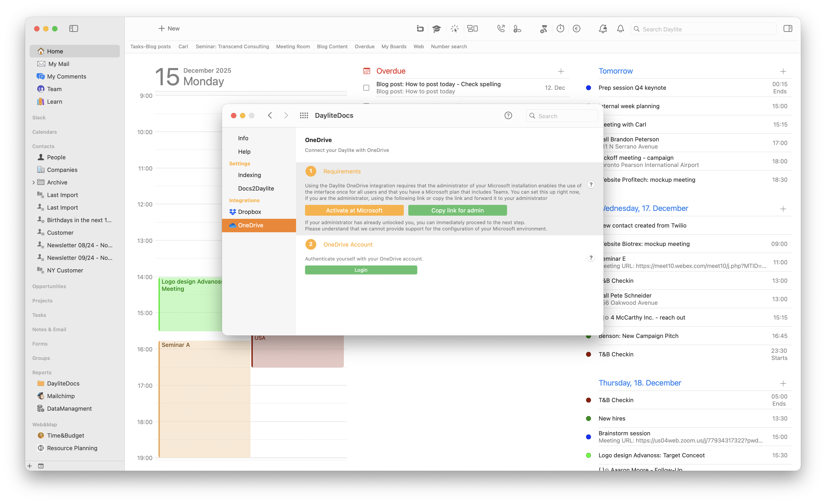Open Learn in the sidebar
The image size is (826, 504).
coord(75,101)
